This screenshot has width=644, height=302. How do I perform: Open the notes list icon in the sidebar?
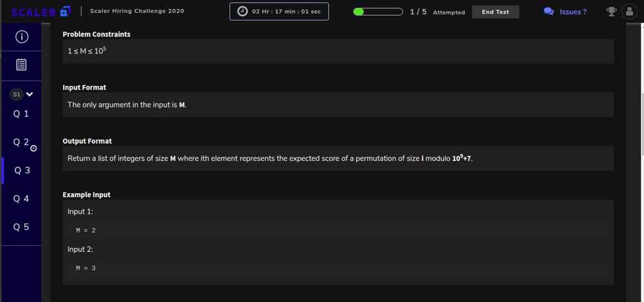[21, 65]
